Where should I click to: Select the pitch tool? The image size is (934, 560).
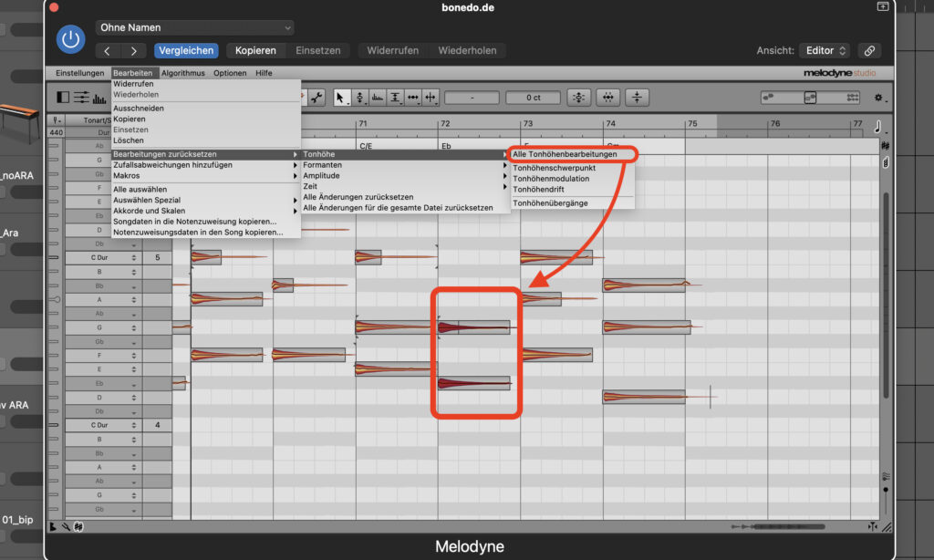(x=359, y=98)
